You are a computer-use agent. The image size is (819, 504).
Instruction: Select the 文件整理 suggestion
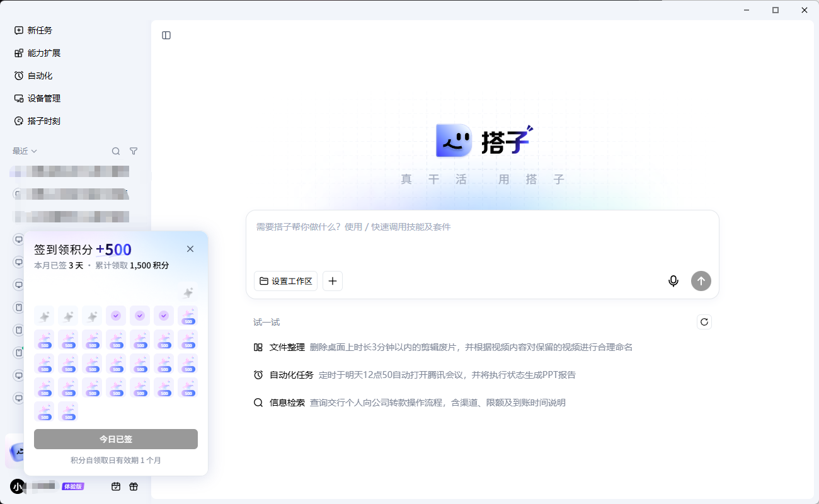tap(442, 347)
